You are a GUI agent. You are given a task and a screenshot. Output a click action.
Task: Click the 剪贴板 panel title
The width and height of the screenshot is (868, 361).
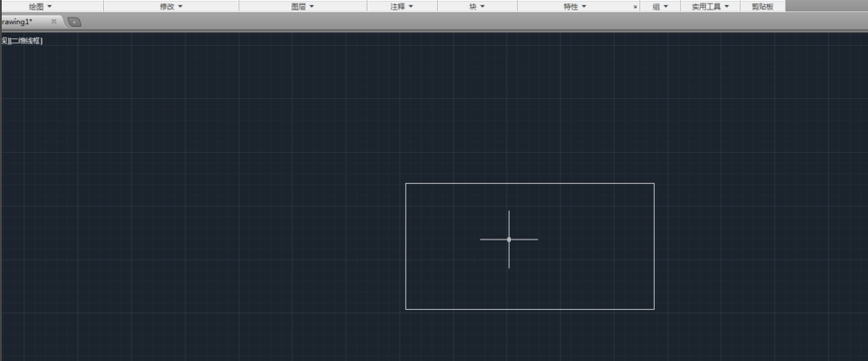coord(762,7)
